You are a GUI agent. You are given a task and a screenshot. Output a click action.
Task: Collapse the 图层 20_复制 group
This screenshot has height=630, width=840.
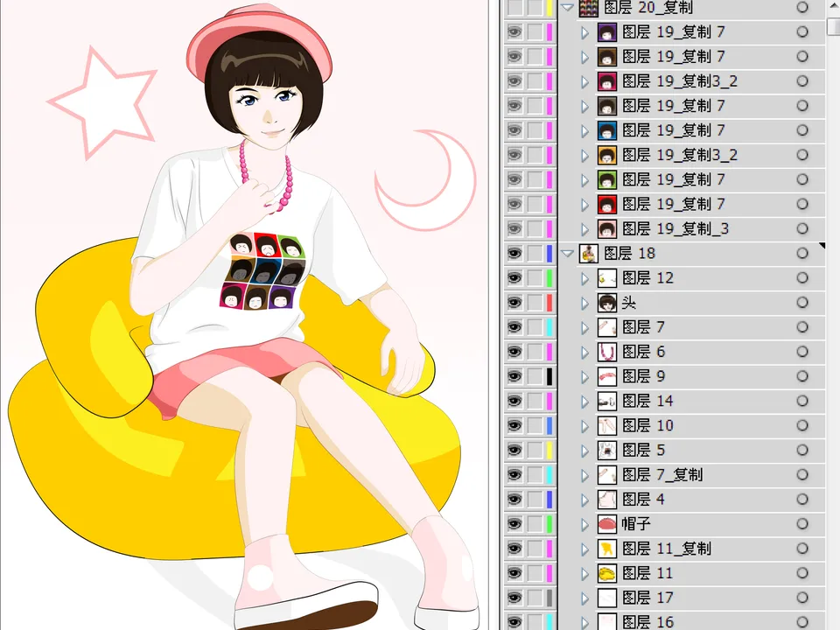[567, 8]
